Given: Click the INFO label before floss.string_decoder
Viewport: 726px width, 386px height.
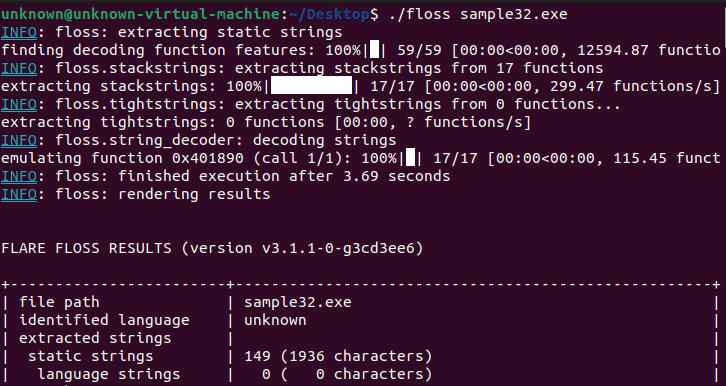Looking at the screenshot, I should pos(19,140).
